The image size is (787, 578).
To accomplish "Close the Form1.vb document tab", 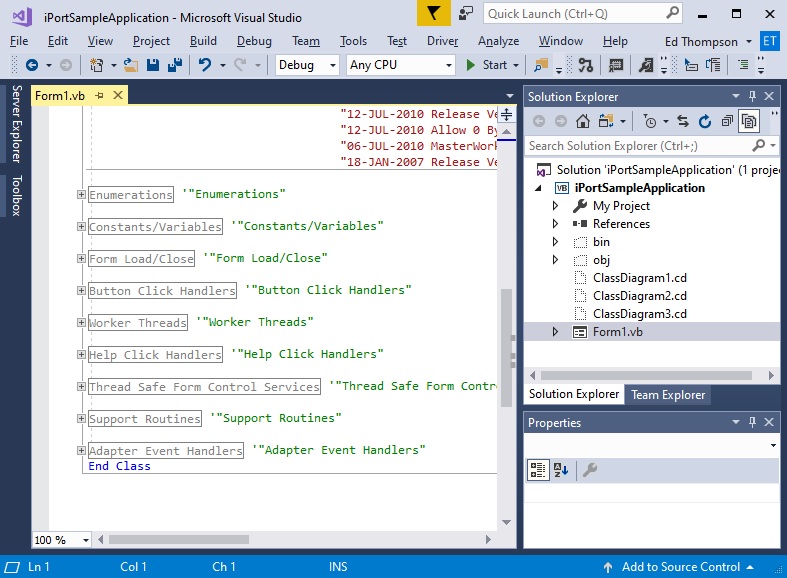I will tap(117, 95).
